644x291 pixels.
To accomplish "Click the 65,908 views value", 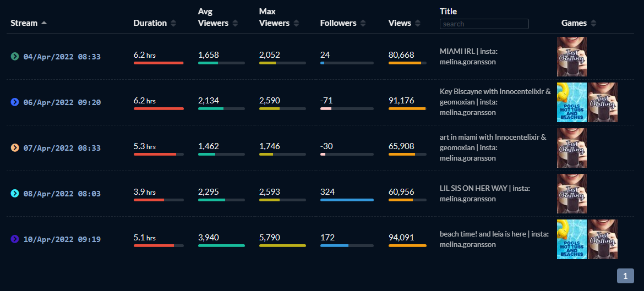I will [401, 146].
